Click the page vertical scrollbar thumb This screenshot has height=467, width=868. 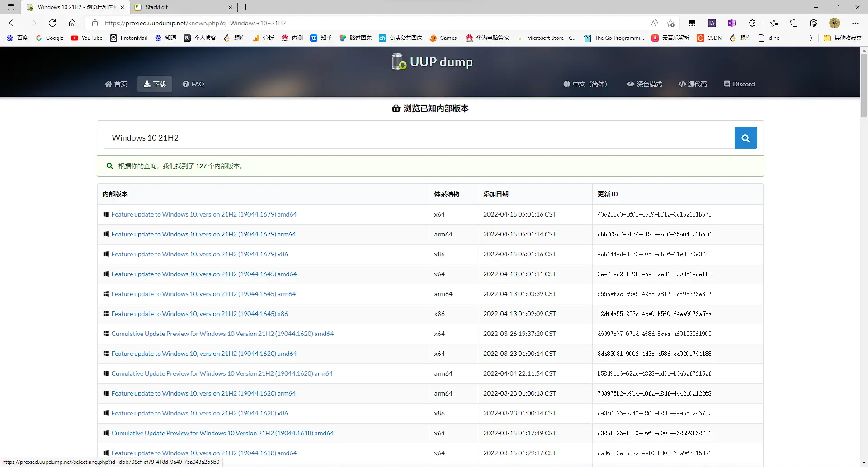pyautogui.click(x=864, y=85)
